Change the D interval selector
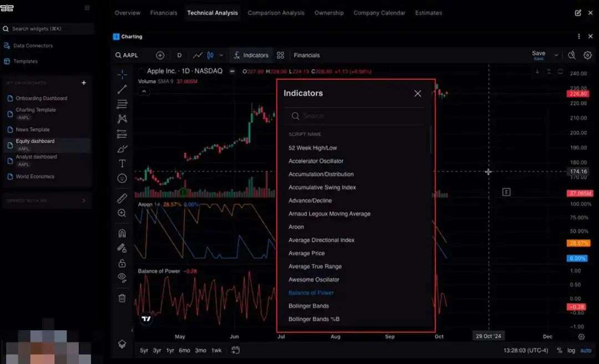This screenshot has width=599, height=364. click(x=179, y=55)
